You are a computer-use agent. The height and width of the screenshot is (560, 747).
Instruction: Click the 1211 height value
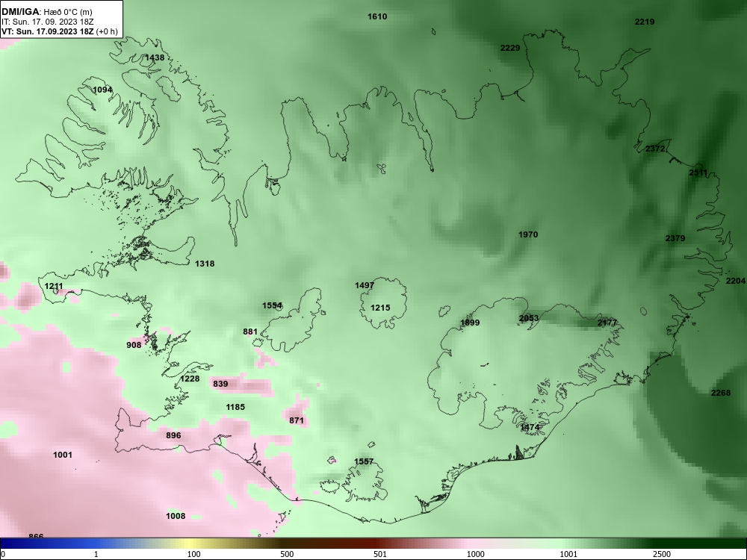[54, 286]
